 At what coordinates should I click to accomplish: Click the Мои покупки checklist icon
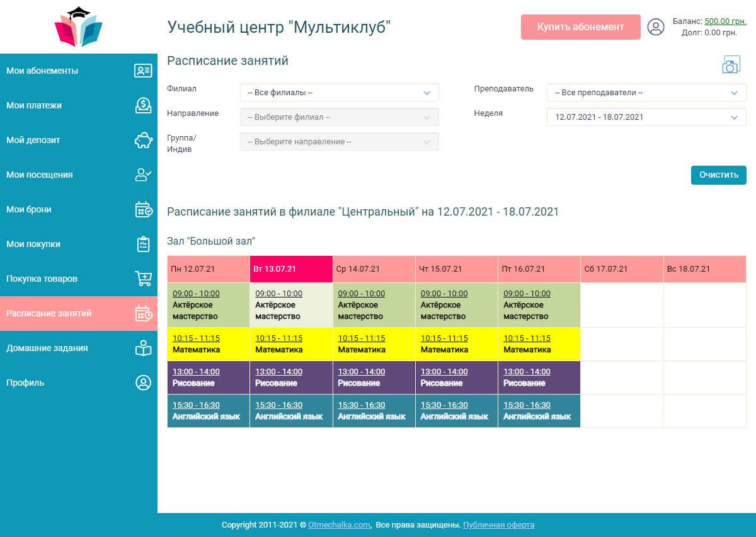[143, 244]
